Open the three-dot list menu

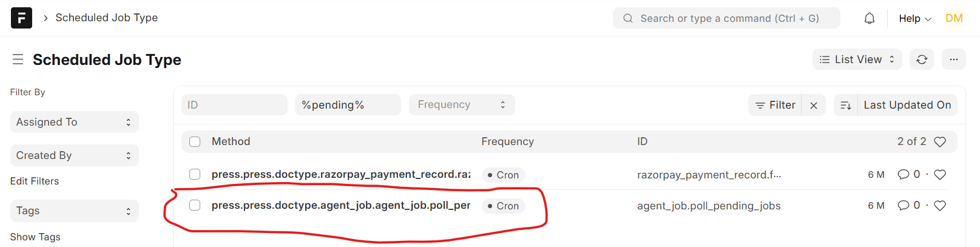coord(953,59)
